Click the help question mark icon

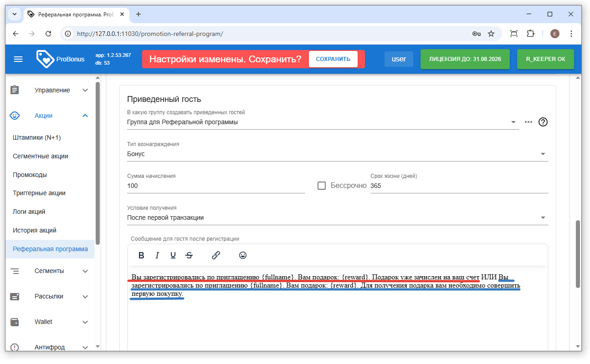tap(543, 122)
